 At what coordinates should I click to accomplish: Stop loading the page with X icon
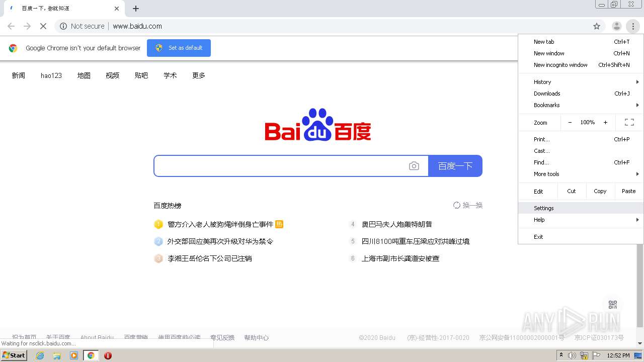coord(43,26)
